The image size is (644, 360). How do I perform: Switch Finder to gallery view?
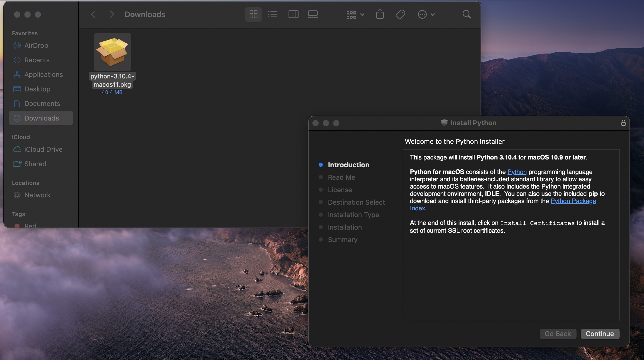point(313,14)
